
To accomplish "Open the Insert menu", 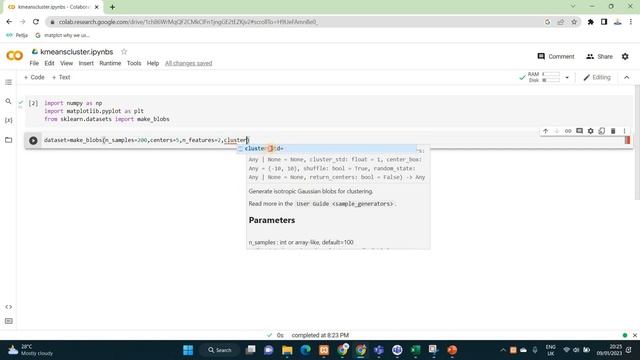I will [x=86, y=63].
